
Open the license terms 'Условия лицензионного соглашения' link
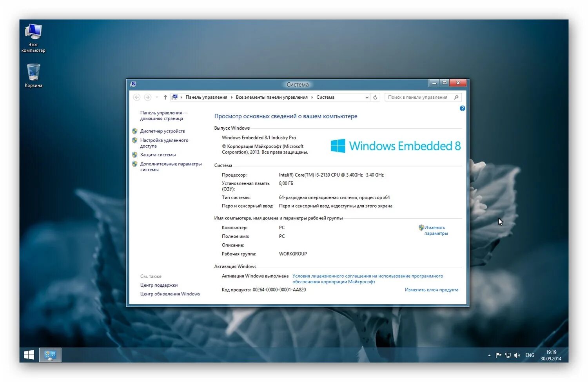(368, 279)
